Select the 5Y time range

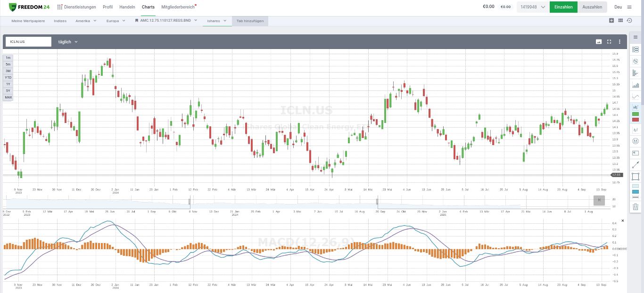click(8, 90)
